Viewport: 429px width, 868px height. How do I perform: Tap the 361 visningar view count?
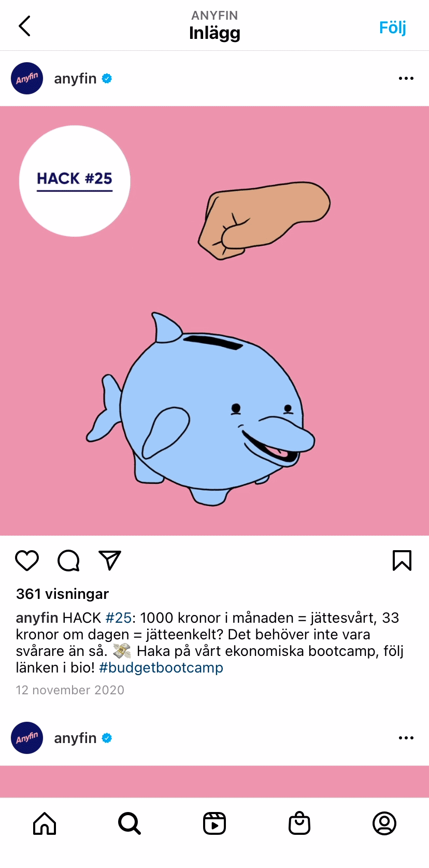coord(62,594)
